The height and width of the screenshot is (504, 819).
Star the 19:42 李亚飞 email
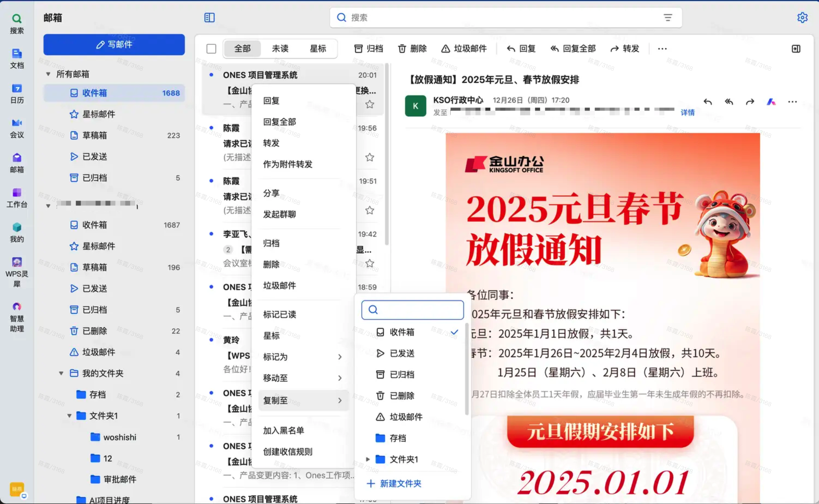(x=370, y=263)
